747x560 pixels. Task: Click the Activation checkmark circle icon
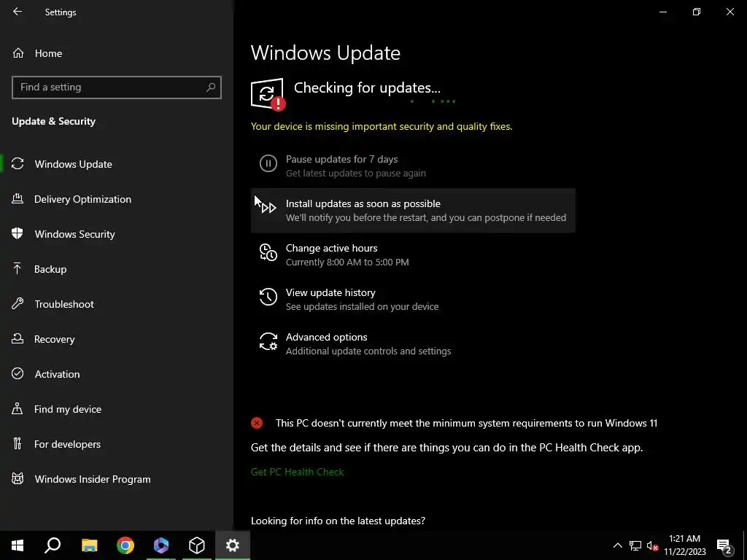pos(18,373)
